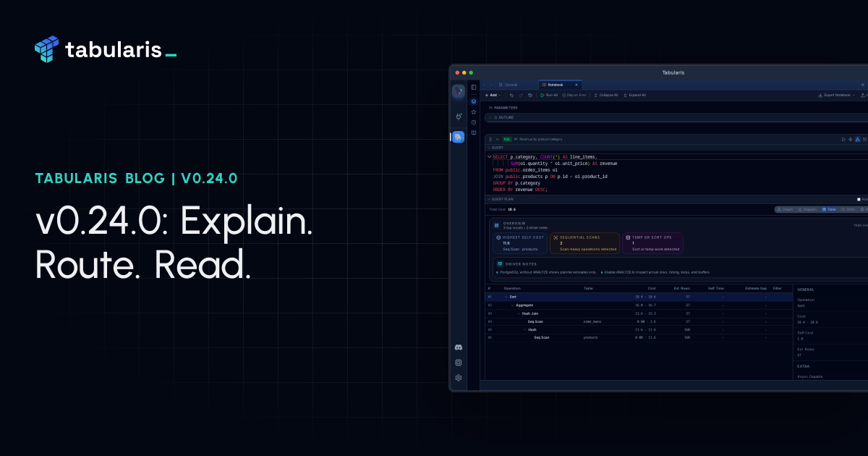Click the sparkle icon in cell header

(850, 139)
